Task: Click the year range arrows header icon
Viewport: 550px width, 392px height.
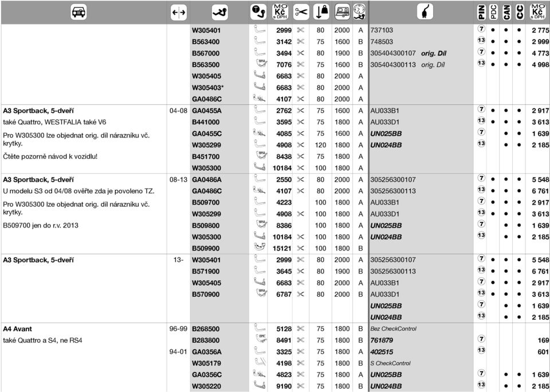Action: click(x=179, y=13)
